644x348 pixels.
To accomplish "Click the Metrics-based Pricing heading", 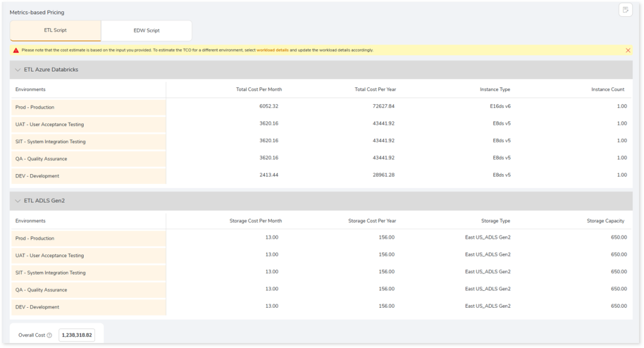I will click(36, 13).
